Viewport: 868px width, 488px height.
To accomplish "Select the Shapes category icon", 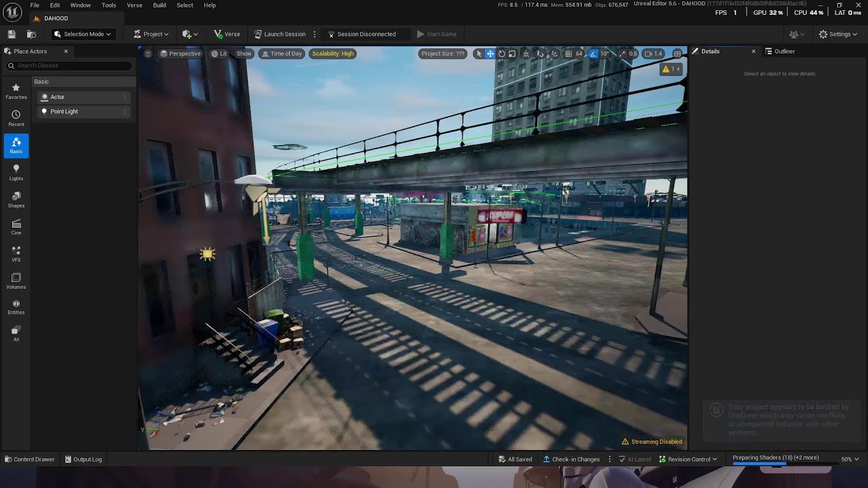I will (x=16, y=199).
